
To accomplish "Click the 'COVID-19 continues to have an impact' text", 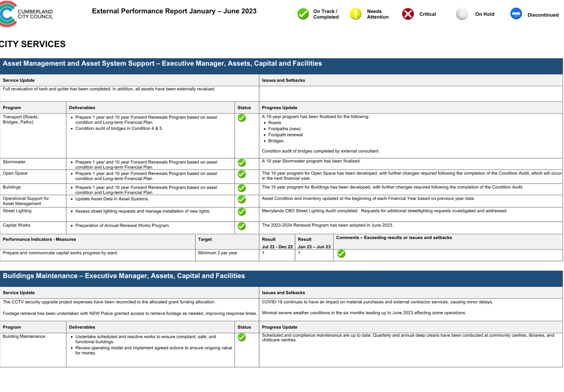I will 377,302.
